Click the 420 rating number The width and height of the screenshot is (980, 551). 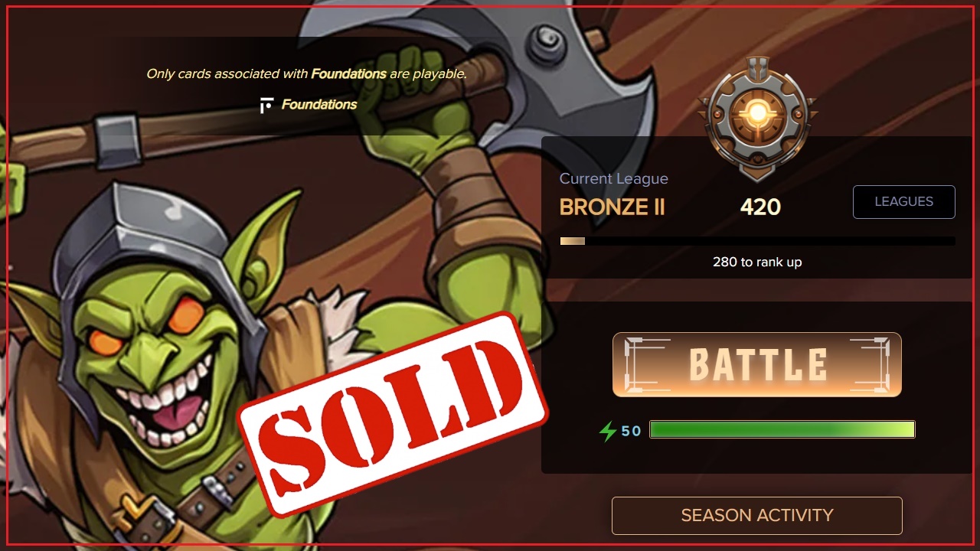[760, 207]
